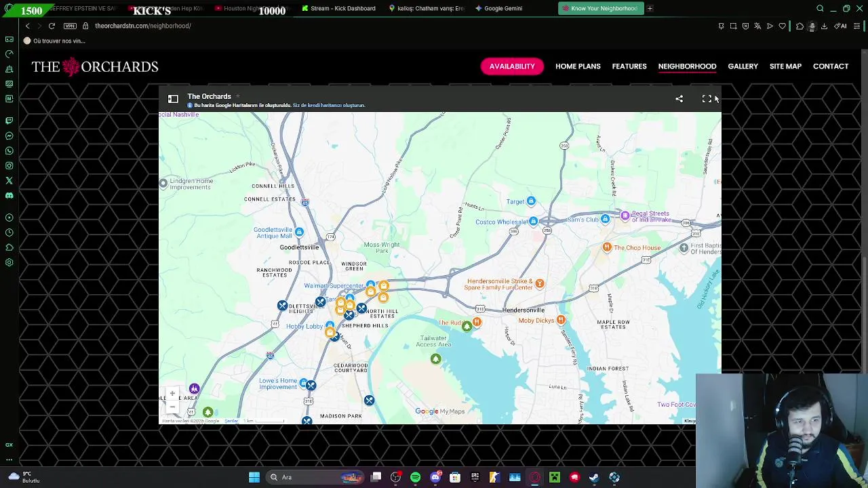
Task: Open the Availability page
Action: [x=512, y=66]
